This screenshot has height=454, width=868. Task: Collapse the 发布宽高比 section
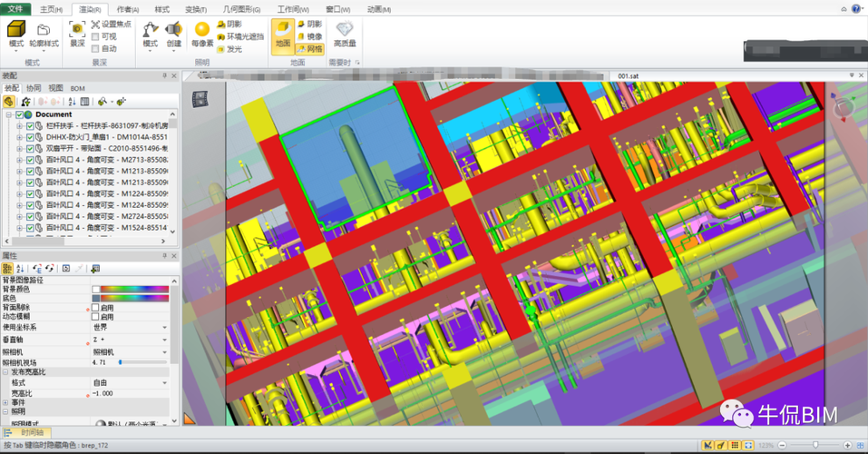coord(5,372)
